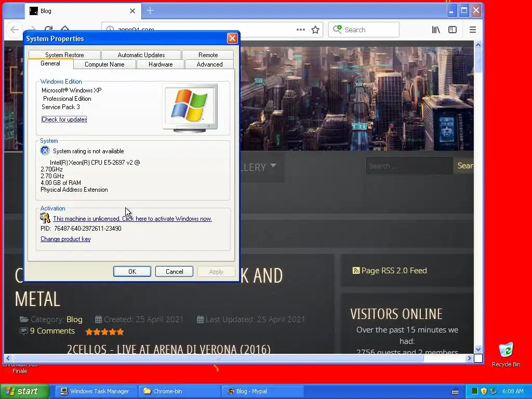This screenshot has width=532, height=399.
Task: Click Check for updates link
Action: 64,119
